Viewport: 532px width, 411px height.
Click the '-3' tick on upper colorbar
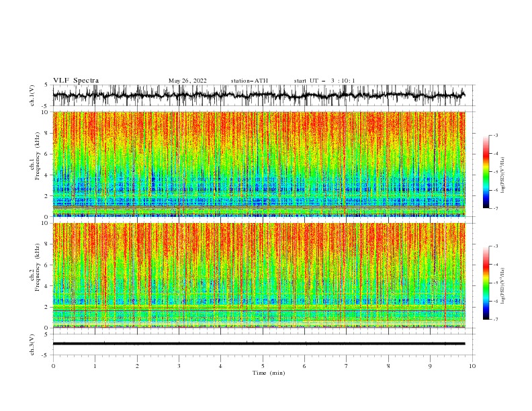coord(495,135)
